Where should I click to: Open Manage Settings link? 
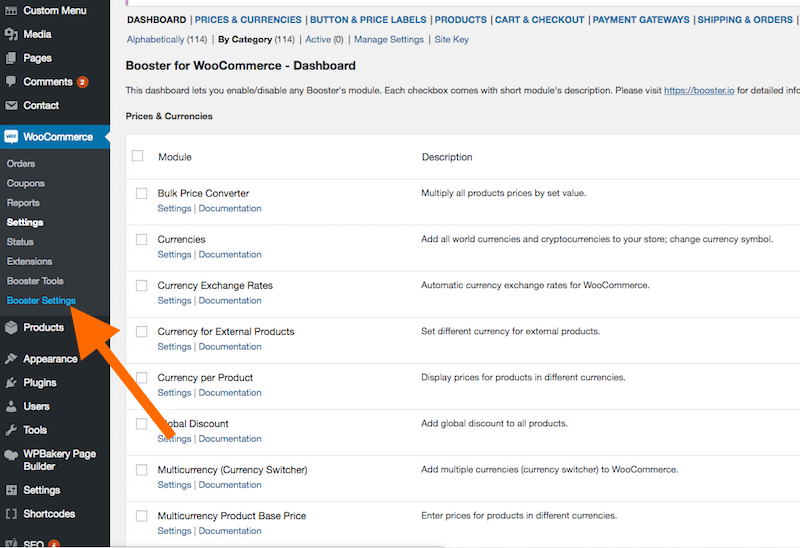point(389,39)
